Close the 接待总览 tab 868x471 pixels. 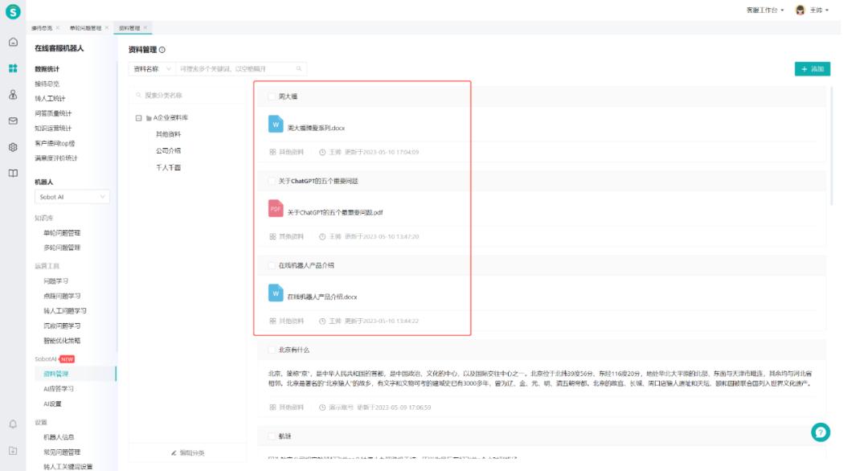(58, 27)
